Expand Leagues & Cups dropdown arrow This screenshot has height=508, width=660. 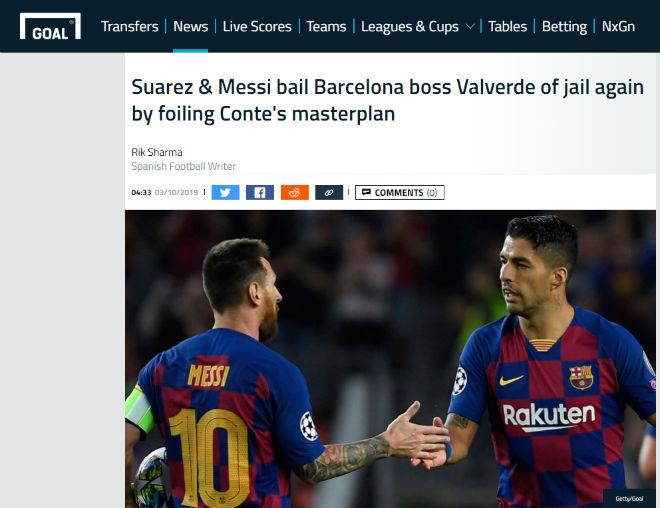470,27
